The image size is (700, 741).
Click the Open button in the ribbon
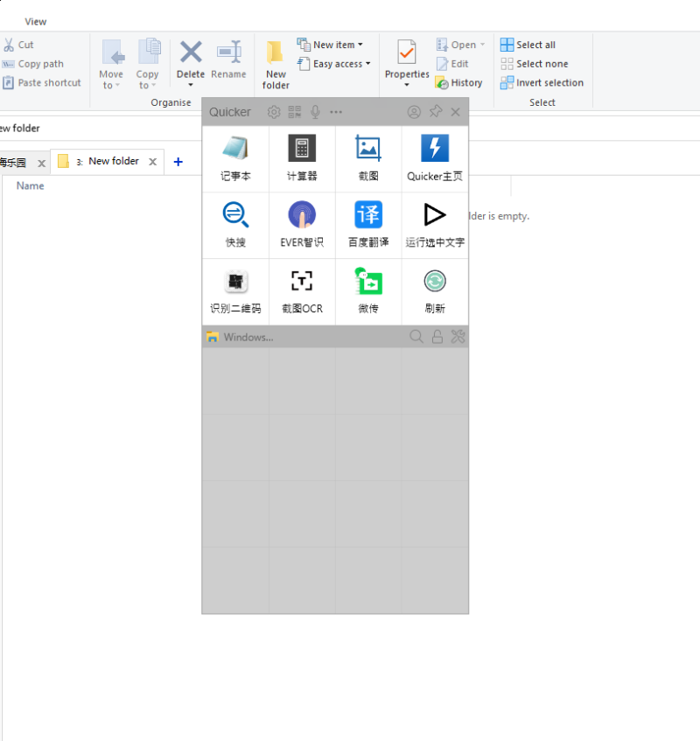click(x=456, y=45)
